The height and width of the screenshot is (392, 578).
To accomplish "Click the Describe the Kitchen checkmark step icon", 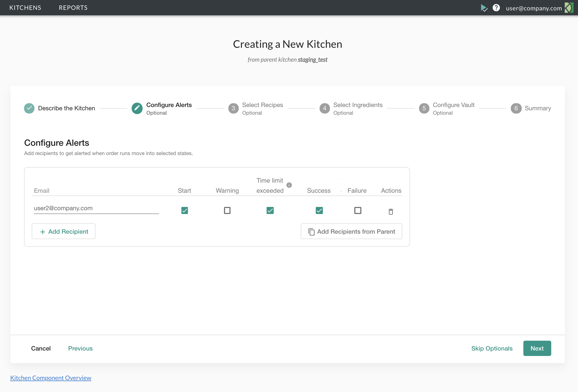I will coord(29,108).
